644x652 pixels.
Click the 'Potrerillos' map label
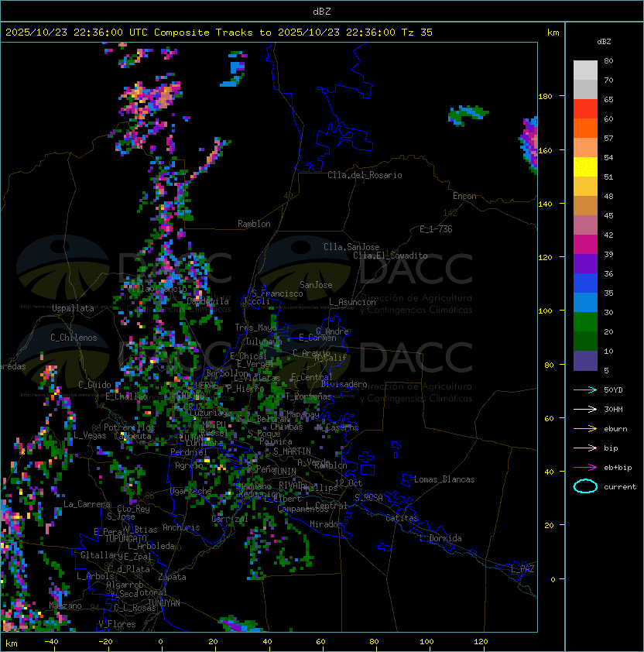point(129,427)
